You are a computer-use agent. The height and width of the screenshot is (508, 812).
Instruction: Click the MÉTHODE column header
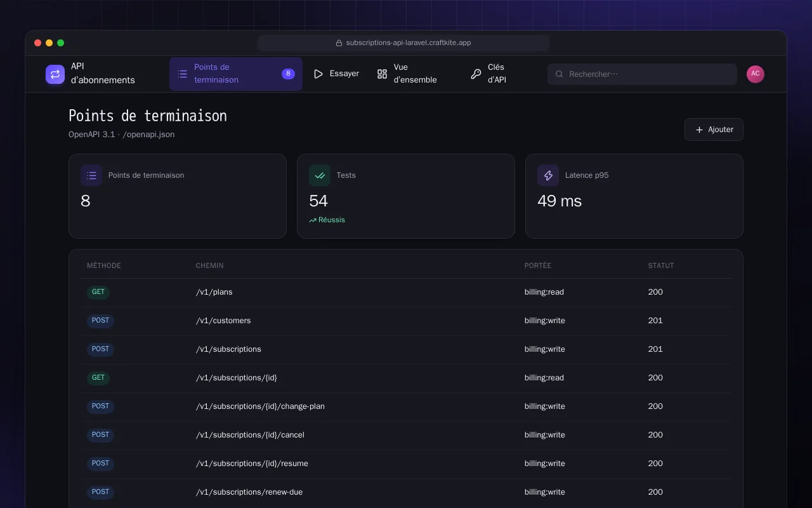point(104,265)
